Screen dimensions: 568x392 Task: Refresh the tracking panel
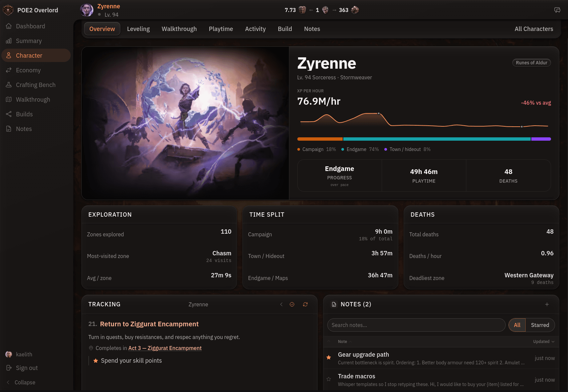click(x=305, y=304)
